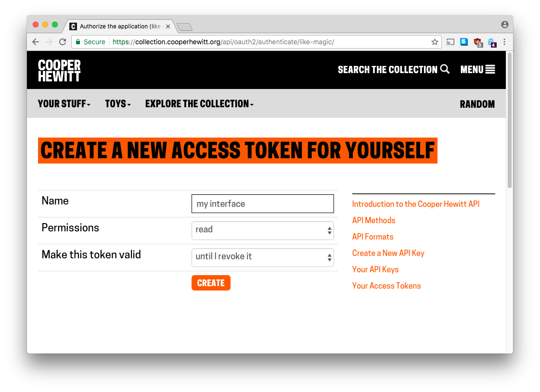Click the cast screen icon
540x392 pixels.
pos(450,42)
